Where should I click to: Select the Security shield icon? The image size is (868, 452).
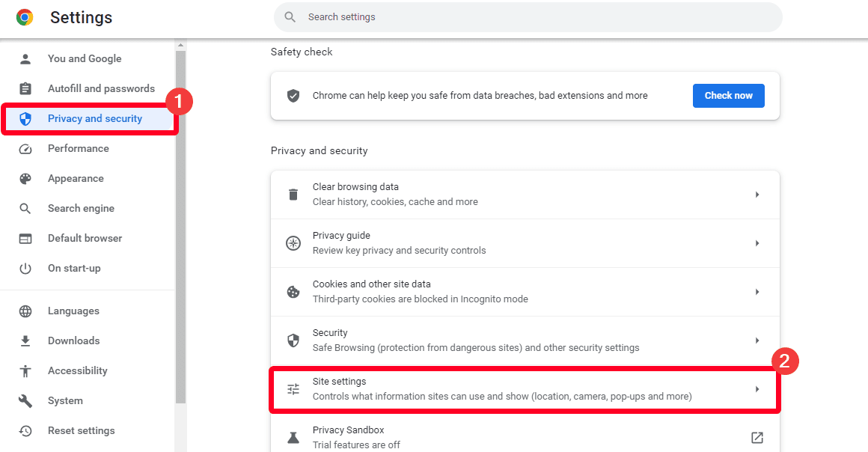coord(293,340)
